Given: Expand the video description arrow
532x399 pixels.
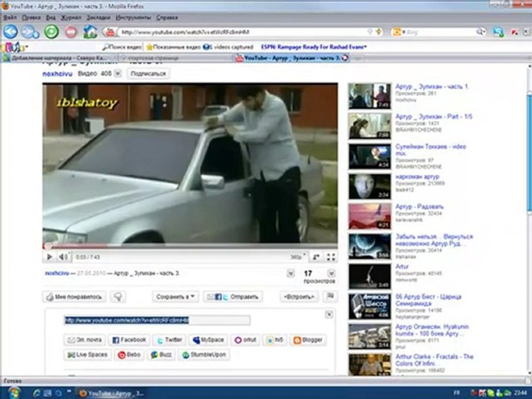Looking at the screenshot, I should (290, 273).
